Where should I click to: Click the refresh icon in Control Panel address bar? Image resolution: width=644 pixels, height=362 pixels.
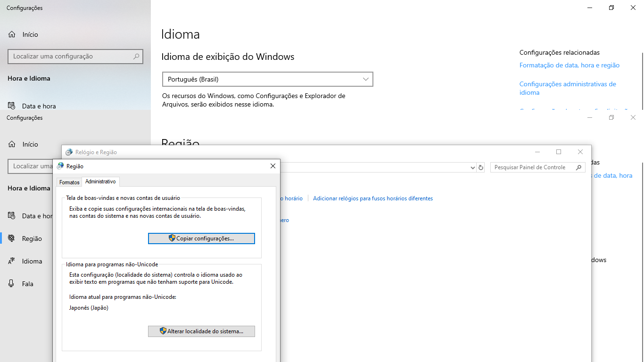click(481, 167)
